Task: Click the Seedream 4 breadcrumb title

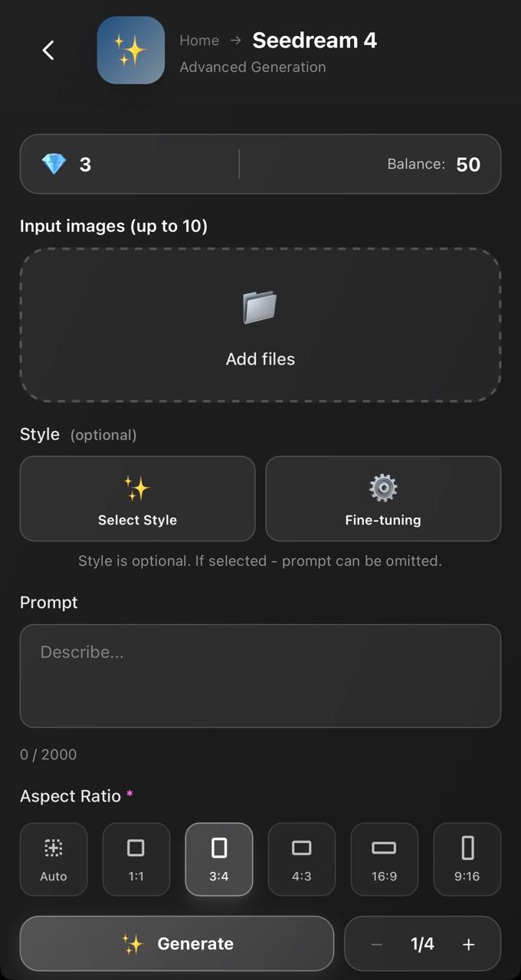Action: pos(314,40)
